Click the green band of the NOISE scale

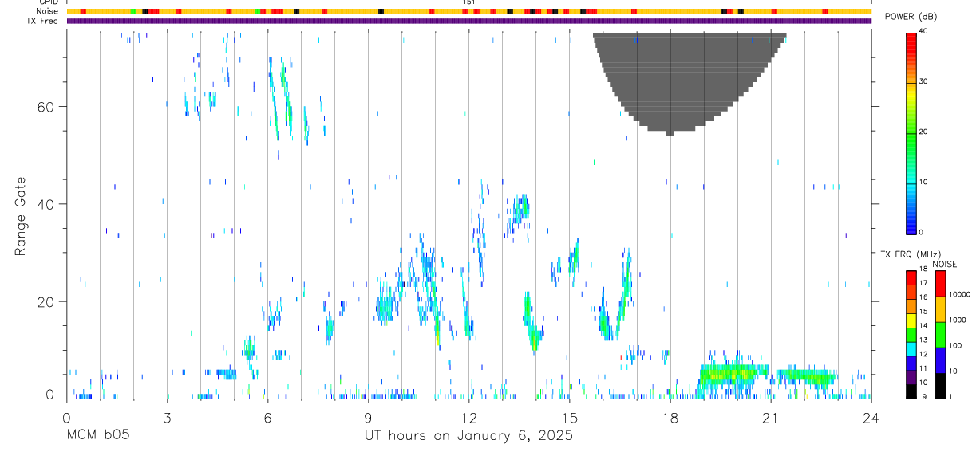click(x=940, y=335)
